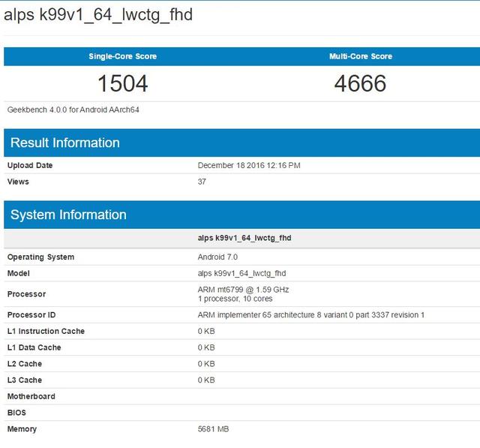Image resolution: width=480 pixels, height=448 pixels.
Task: Select the views count 37
Action: click(x=202, y=182)
